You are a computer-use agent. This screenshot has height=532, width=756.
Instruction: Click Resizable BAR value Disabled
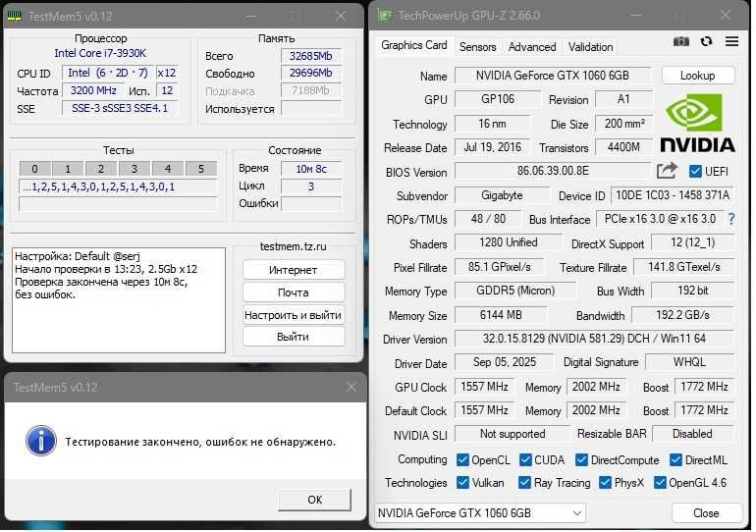pos(692,434)
